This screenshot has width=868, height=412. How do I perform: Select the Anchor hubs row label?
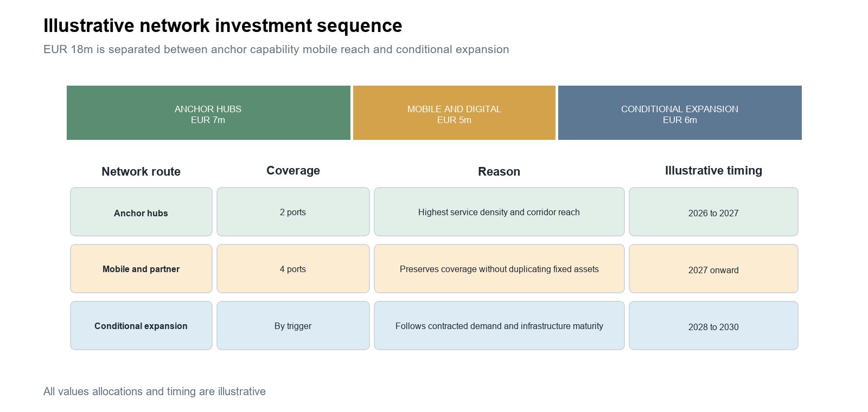pos(141,212)
